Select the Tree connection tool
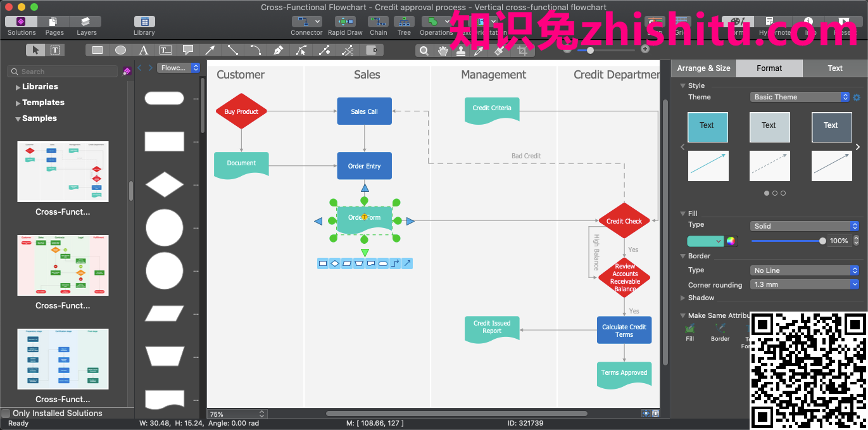This screenshot has width=868, height=430. 404,22
